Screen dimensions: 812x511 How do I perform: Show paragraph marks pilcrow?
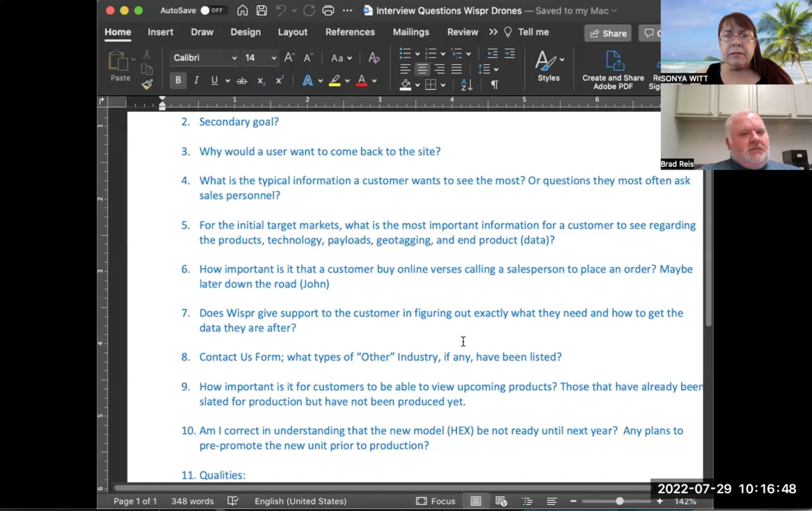point(494,85)
